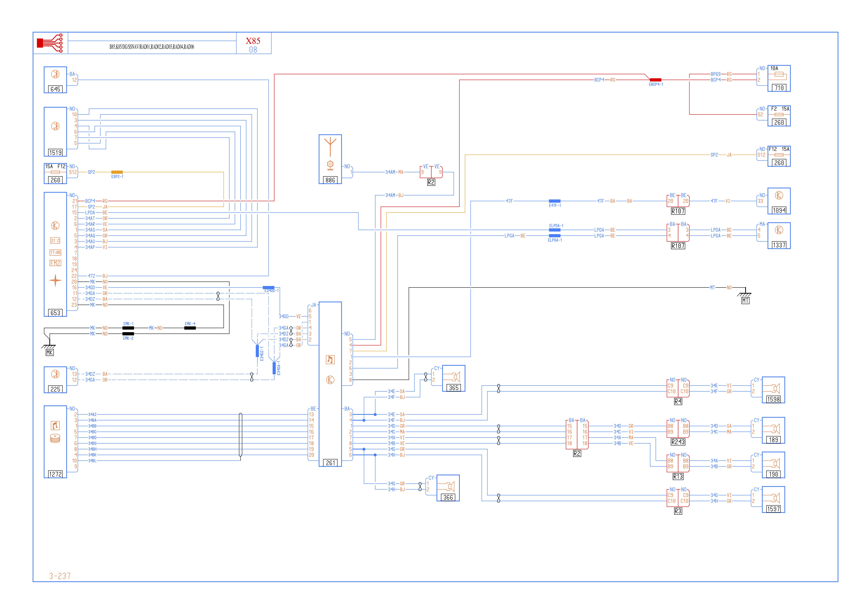Click the X85 vehicle code in header

(x=253, y=41)
